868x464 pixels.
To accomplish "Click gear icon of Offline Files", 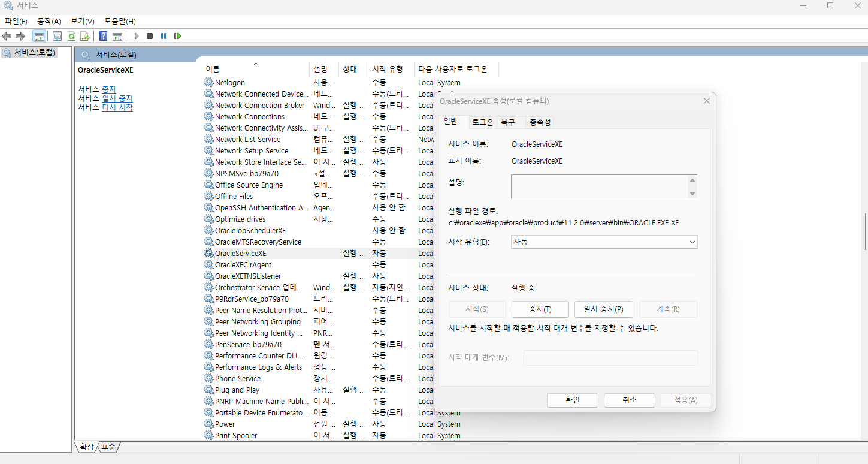I will tap(209, 196).
